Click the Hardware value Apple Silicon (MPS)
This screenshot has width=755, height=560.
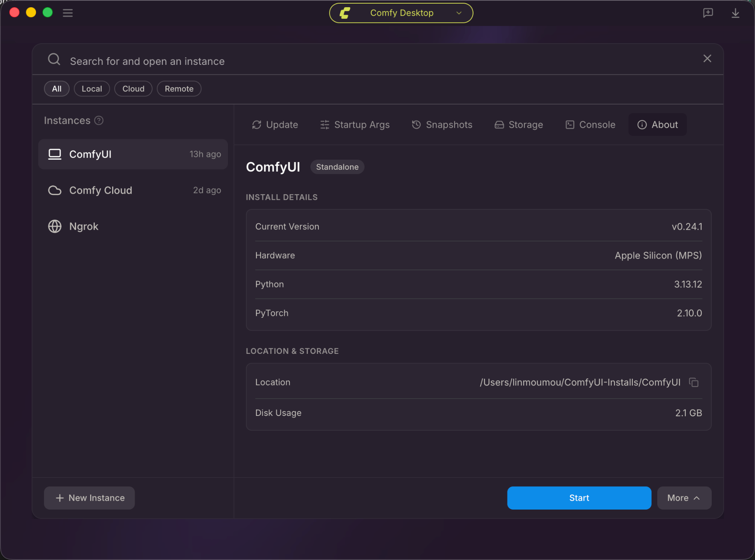658,255
